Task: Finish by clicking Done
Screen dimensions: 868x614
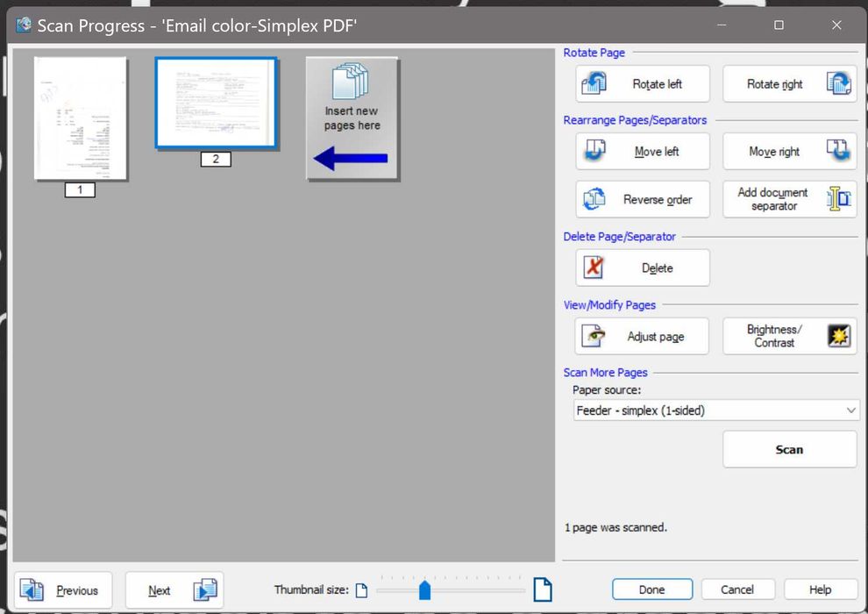Action: 652,589
